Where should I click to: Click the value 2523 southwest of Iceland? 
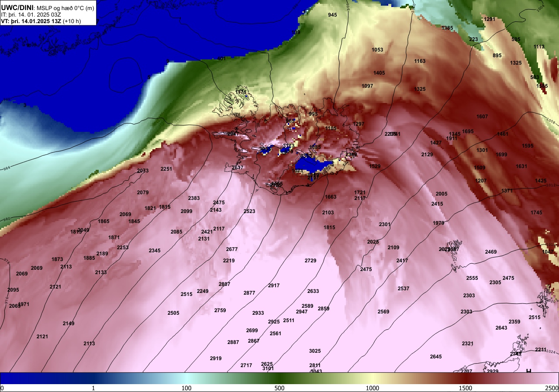tap(249, 211)
